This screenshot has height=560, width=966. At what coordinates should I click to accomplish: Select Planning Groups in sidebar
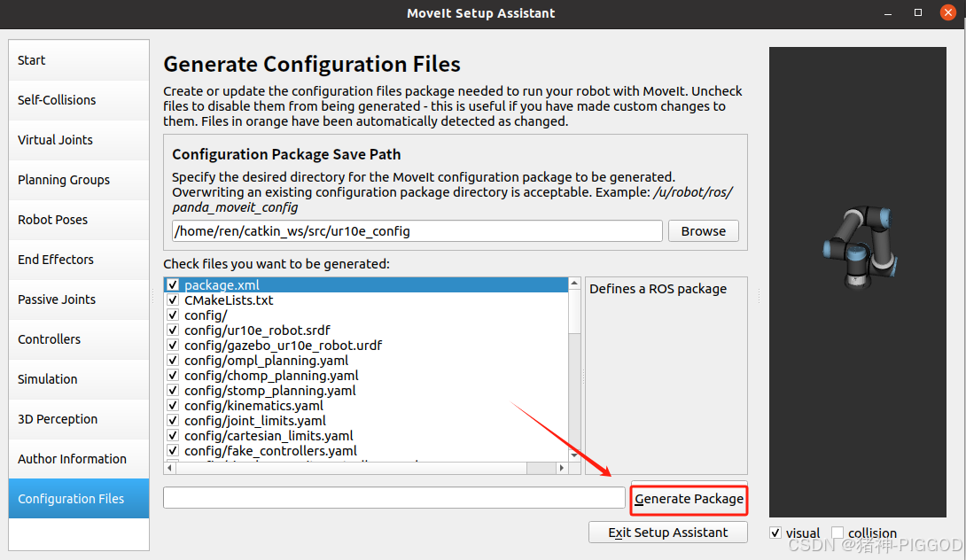79,180
